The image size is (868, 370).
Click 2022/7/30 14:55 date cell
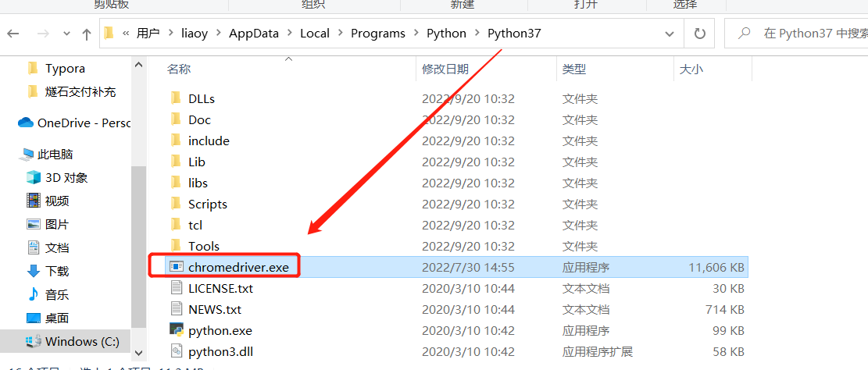(468, 268)
